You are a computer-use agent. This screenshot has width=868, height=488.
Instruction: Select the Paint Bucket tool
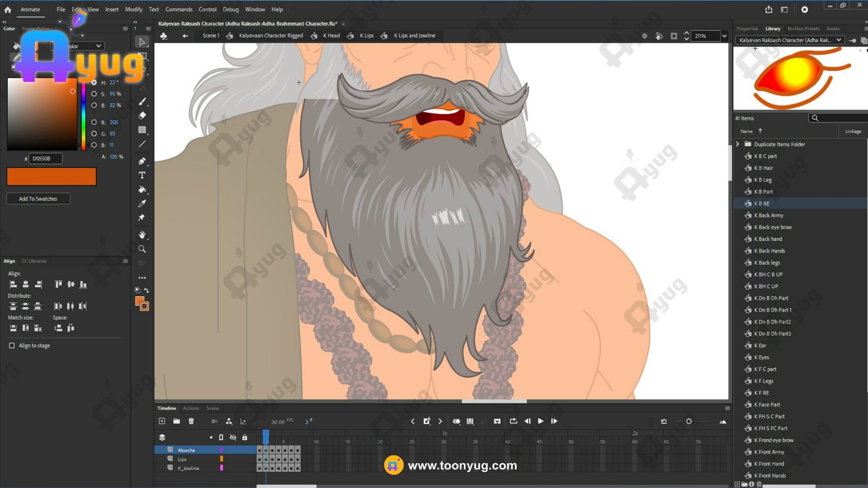coord(142,190)
